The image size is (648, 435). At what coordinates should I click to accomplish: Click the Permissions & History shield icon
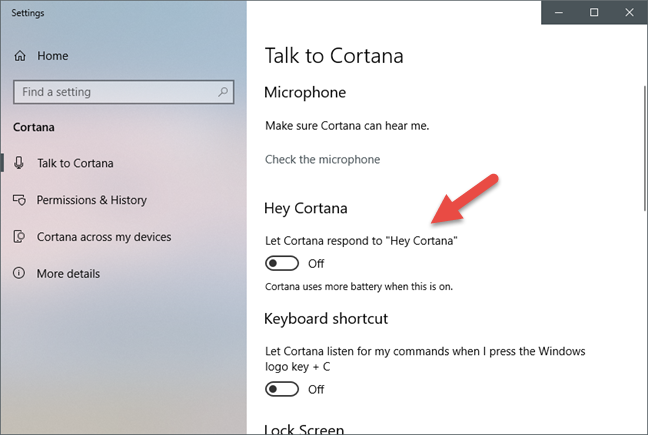point(19,200)
